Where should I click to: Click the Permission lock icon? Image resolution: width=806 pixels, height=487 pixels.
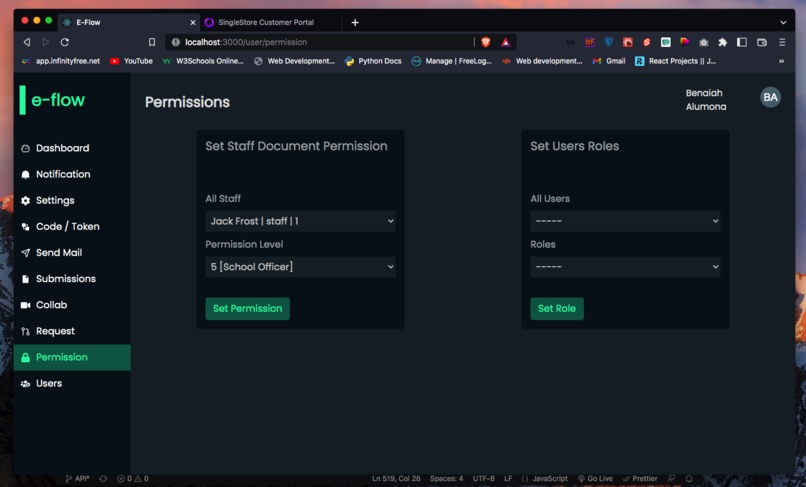(25, 357)
